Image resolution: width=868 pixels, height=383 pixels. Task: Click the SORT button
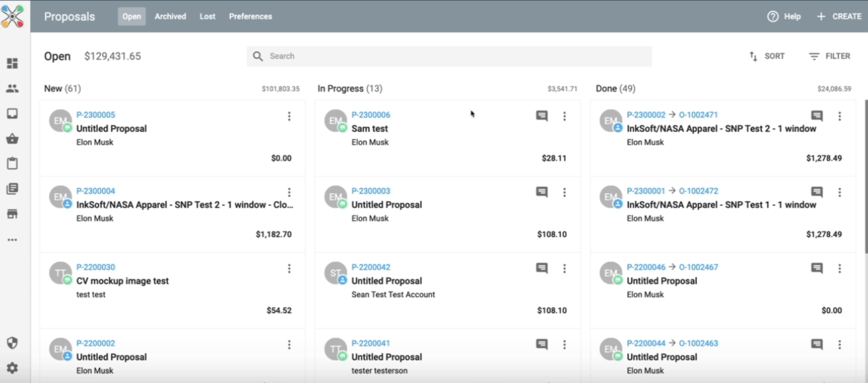[x=767, y=56]
